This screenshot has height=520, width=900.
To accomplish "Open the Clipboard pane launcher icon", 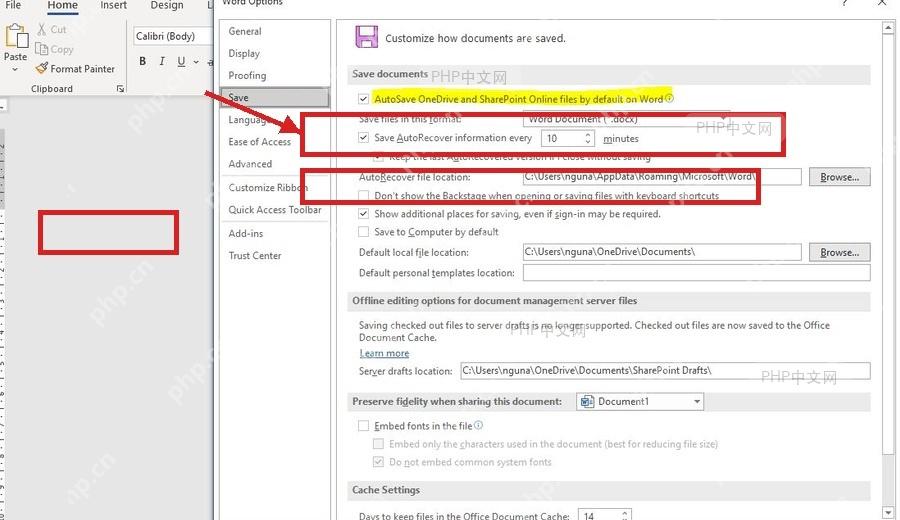I will [x=120, y=88].
